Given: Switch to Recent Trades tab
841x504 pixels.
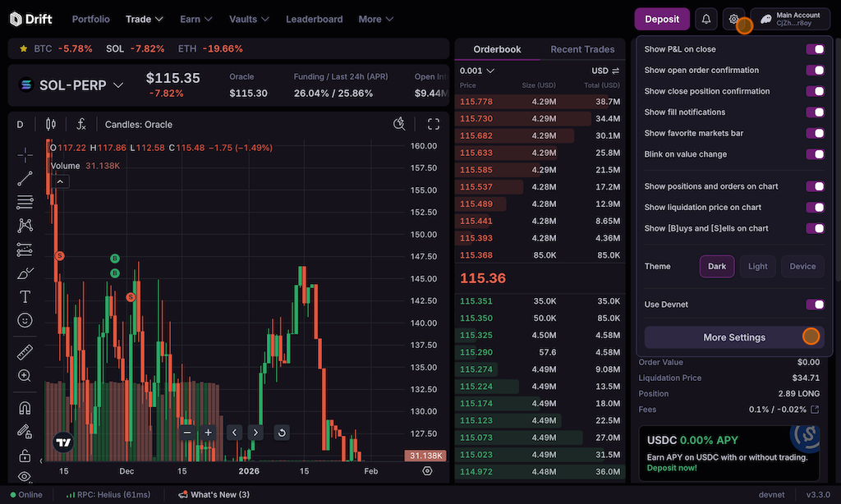Looking at the screenshot, I should point(582,49).
